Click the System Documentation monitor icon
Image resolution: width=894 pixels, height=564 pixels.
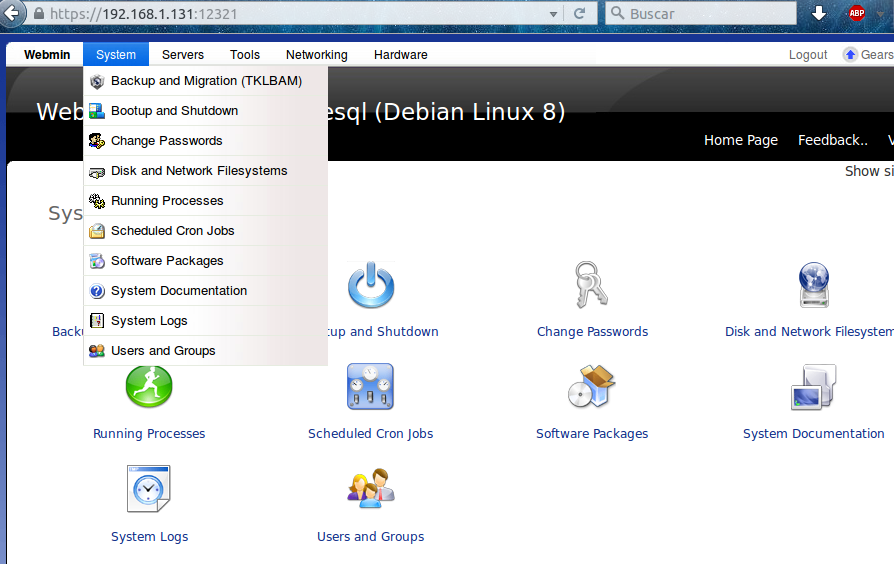(813, 387)
